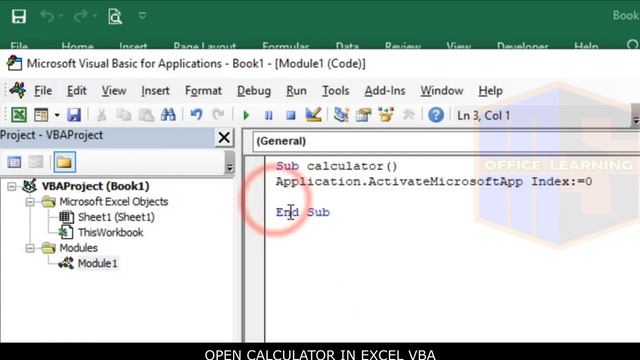Click the VBA menu bar control icon
Screen dimensions: 640x360
pos(18,90)
